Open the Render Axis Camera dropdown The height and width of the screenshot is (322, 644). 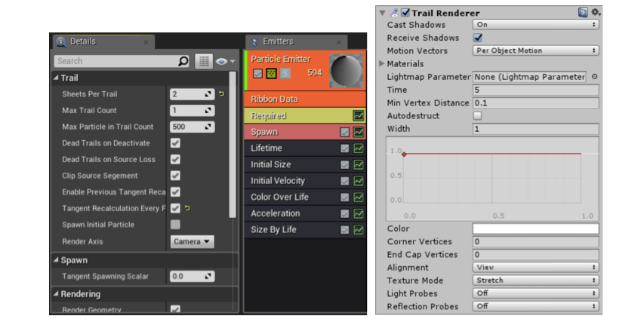tap(192, 241)
